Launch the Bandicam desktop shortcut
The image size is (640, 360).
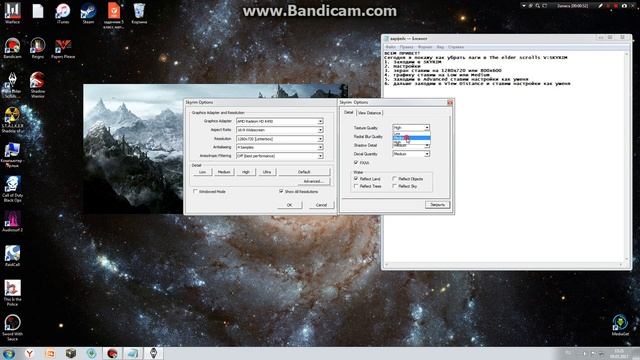click(x=12, y=48)
